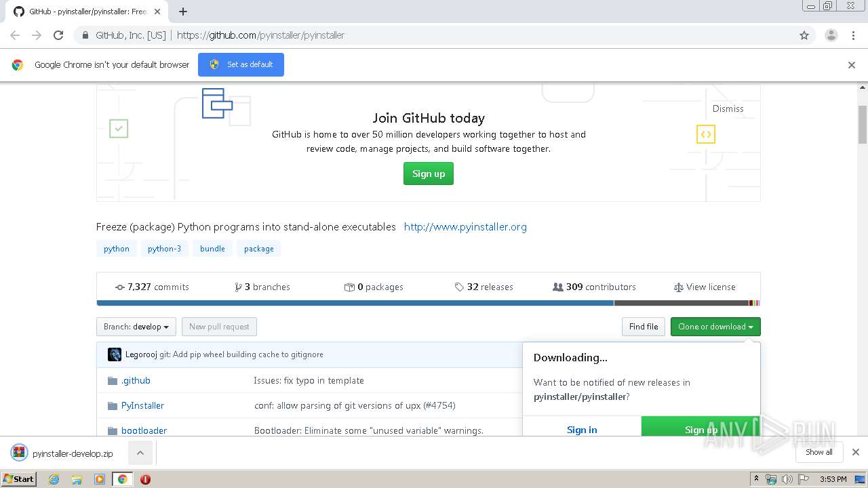The width and height of the screenshot is (868, 488).
Task: Click the .github folder icon
Action: (x=113, y=381)
